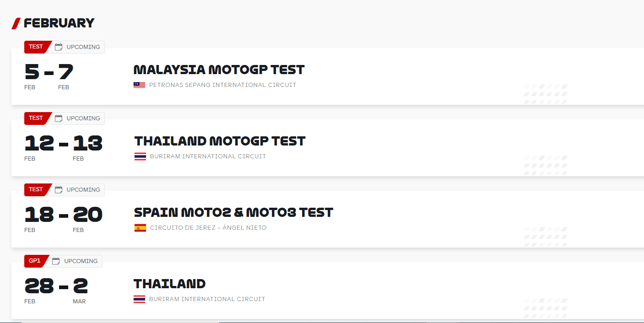Click Petronas Sepang International Circuit text

click(222, 85)
